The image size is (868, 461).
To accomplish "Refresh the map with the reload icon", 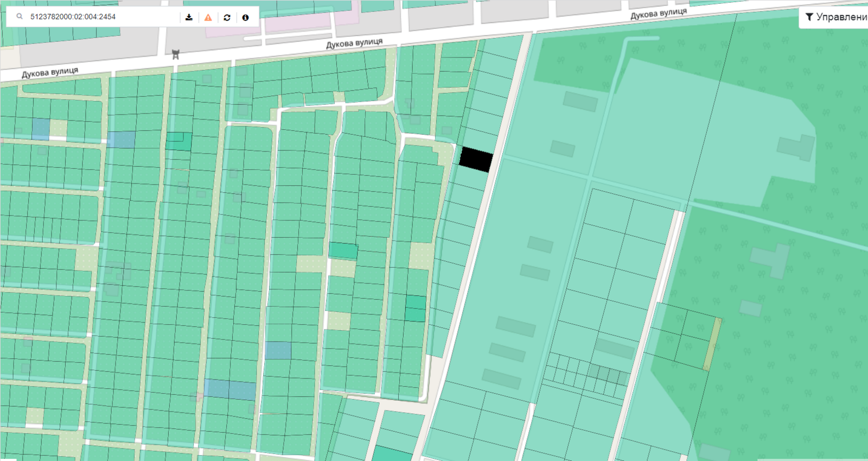I will (x=227, y=17).
